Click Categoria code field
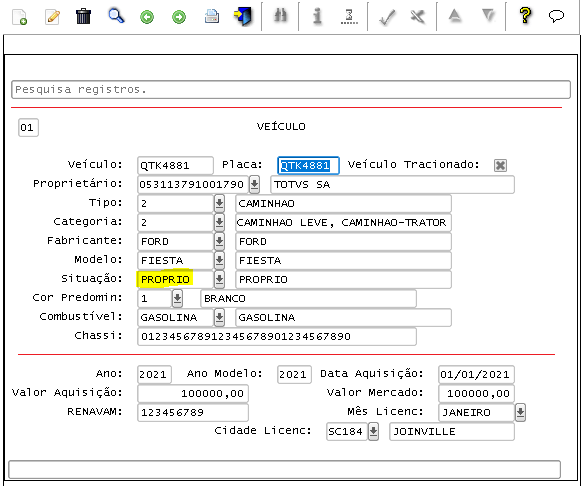 click(x=175, y=222)
